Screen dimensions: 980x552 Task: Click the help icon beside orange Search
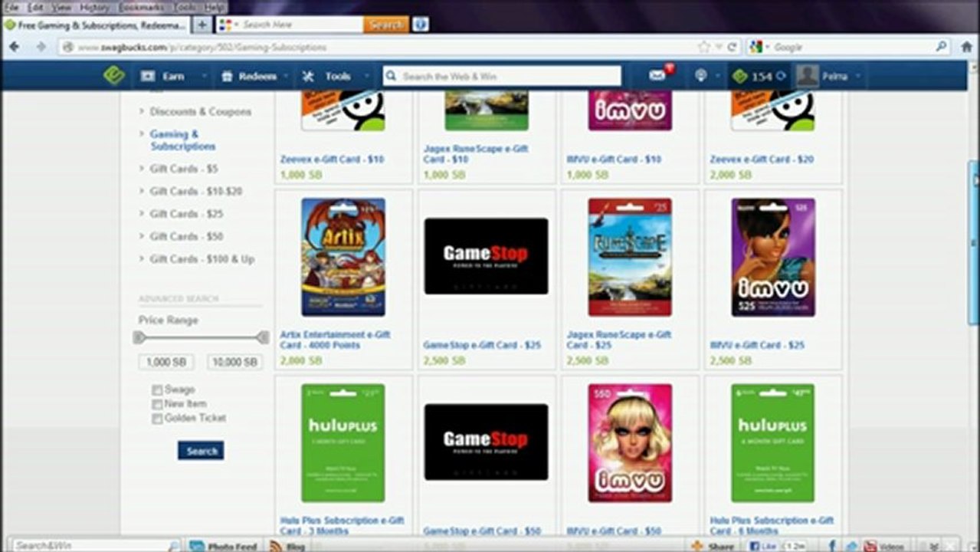click(420, 25)
